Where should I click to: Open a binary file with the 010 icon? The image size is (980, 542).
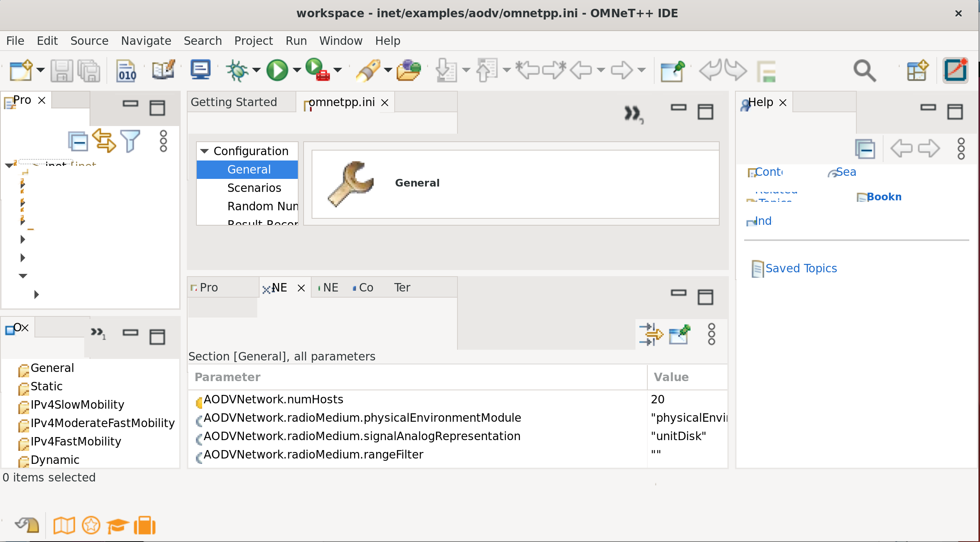point(126,70)
